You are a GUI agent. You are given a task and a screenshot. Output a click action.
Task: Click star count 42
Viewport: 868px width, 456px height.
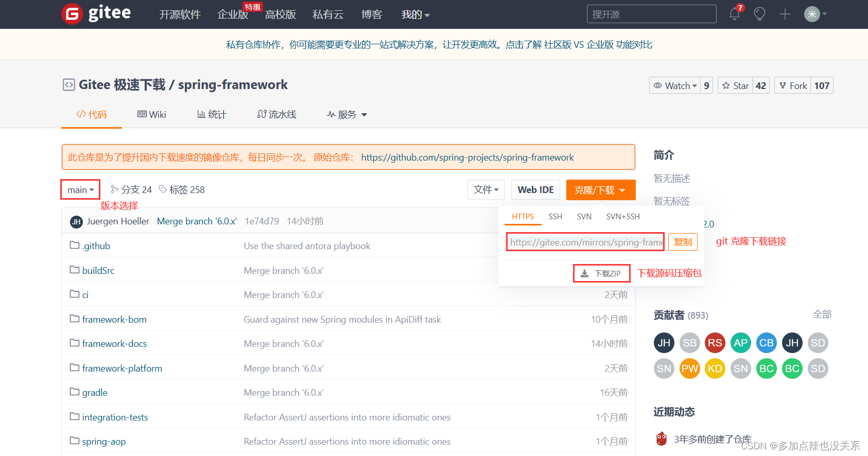pos(761,85)
